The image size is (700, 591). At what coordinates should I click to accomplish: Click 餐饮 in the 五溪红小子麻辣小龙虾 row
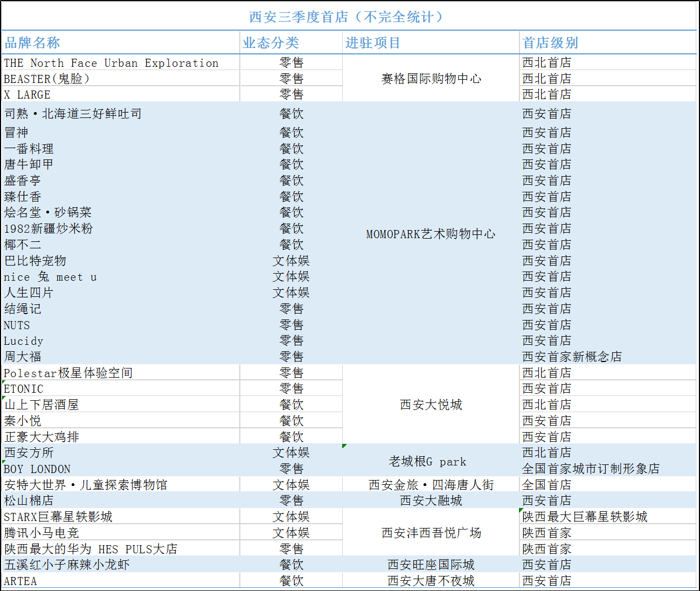[x=291, y=565]
